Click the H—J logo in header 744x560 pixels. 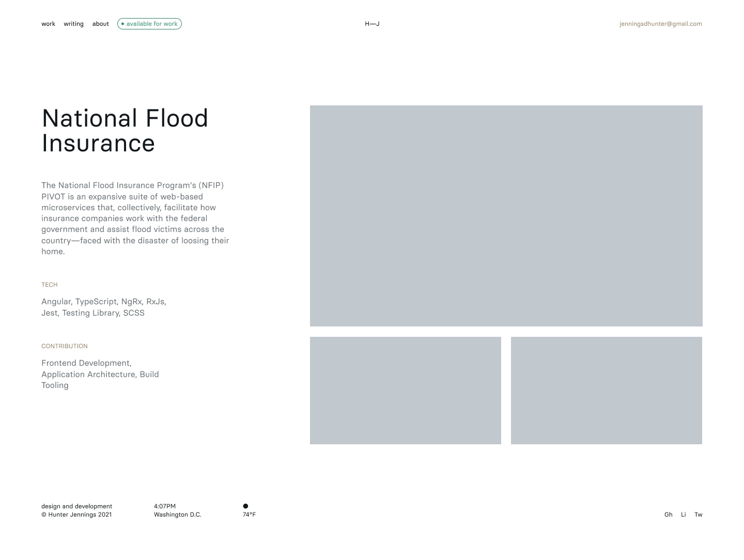tap(372, 24)
